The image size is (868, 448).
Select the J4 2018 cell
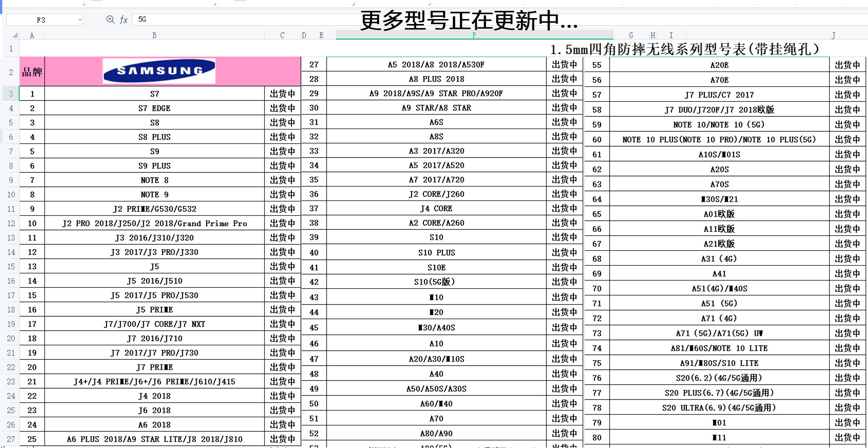pos(154,396)
